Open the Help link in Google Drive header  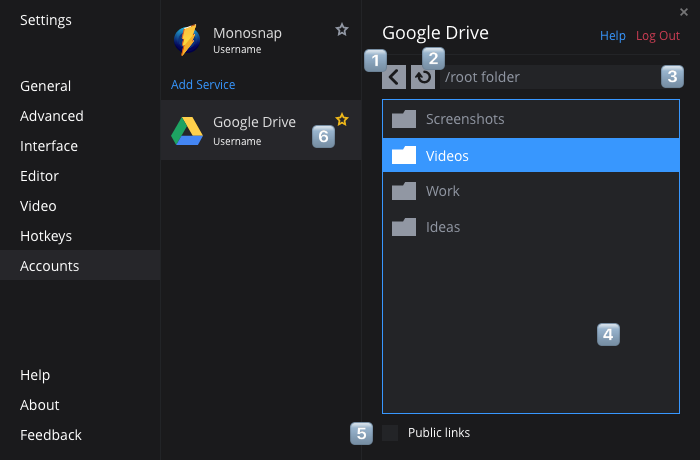[x=612, y=36]
